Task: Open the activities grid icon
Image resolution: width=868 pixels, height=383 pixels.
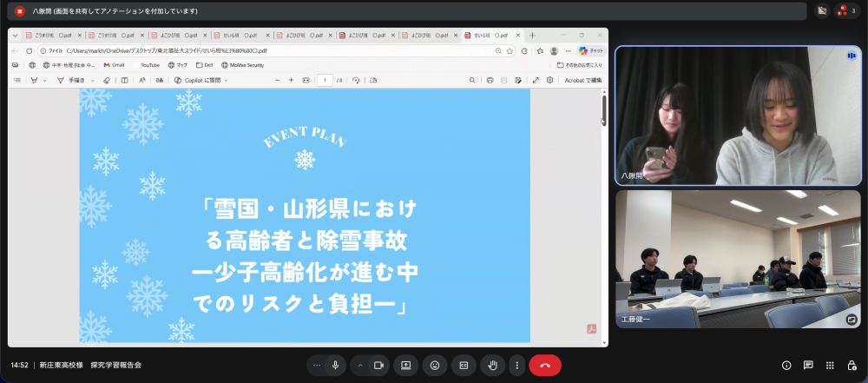Action: click(830, 366)
